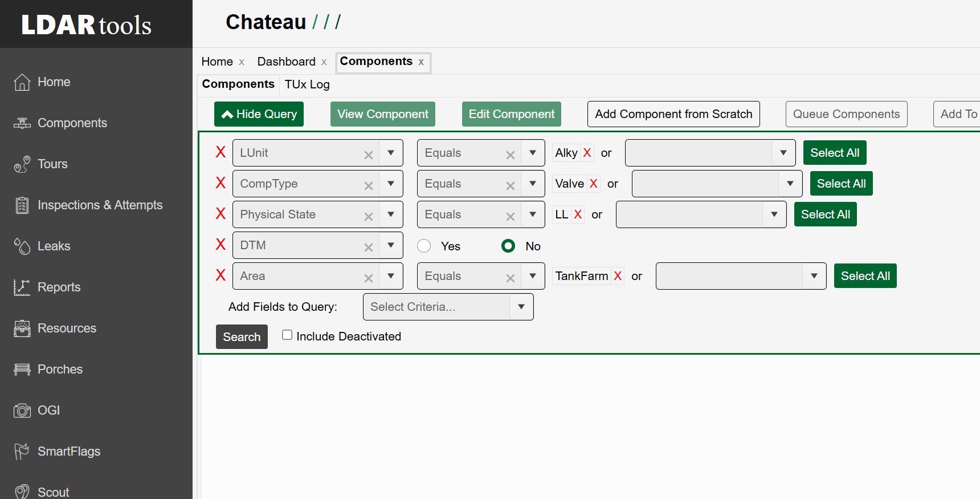Open the TUx Log sub-tab
This screenshot has width=980, height=499.
coord(307,84)
